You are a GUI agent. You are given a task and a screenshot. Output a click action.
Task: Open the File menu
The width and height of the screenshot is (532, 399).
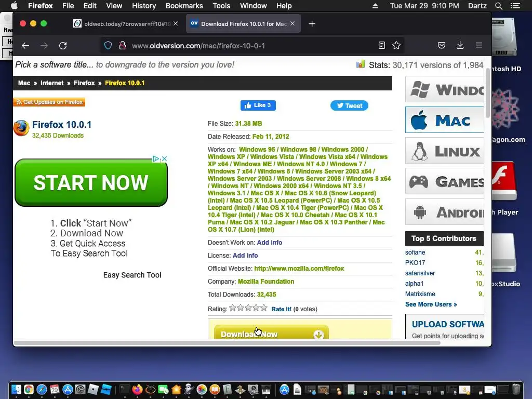click(68, 6)
